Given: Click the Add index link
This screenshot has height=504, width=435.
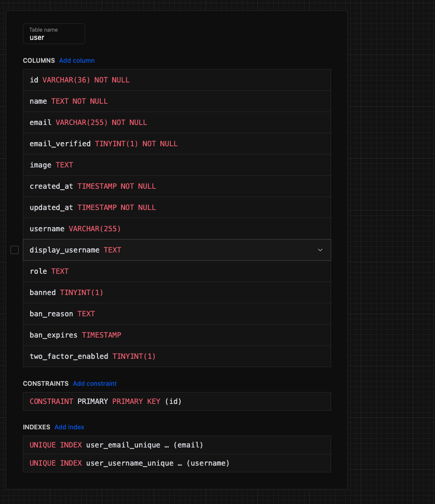Looking at the screenshot, I should click(69, 427).
